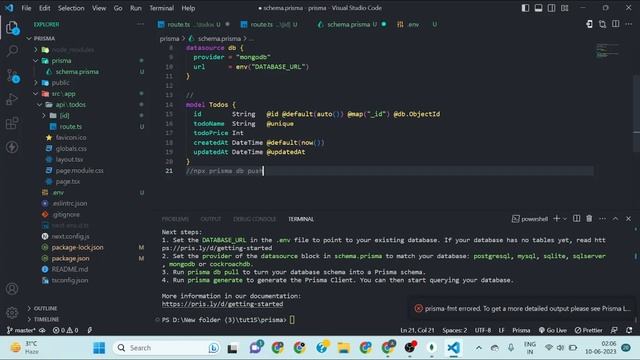Open editor More Actions ellipsis
640x360 pixels.
tap(629, 24)
